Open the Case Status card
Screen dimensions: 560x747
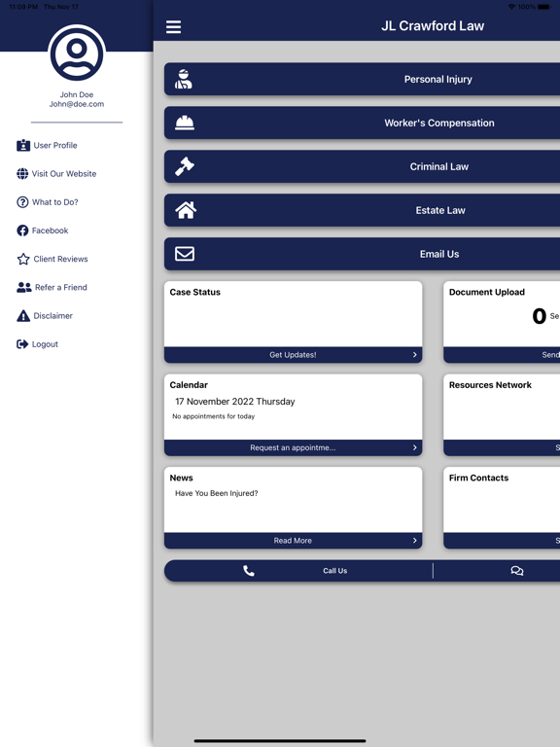click(x=293, y=322)
